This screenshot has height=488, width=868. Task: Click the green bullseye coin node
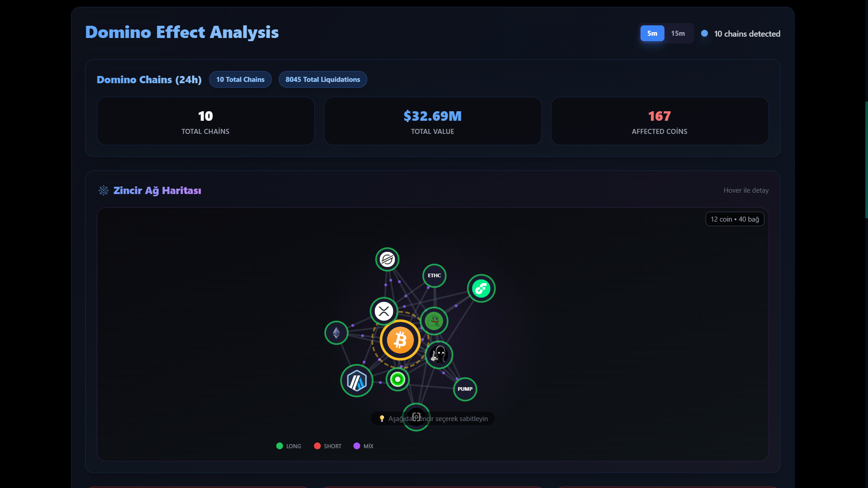coord(398,379)
